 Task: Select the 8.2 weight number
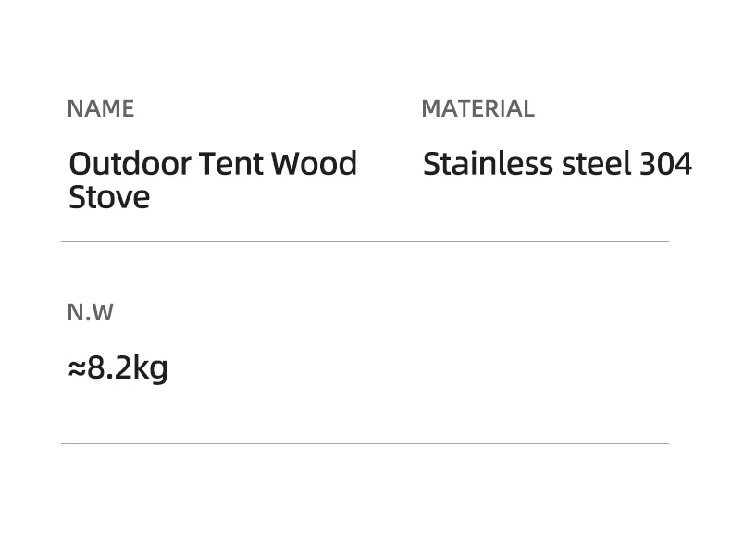109,368
